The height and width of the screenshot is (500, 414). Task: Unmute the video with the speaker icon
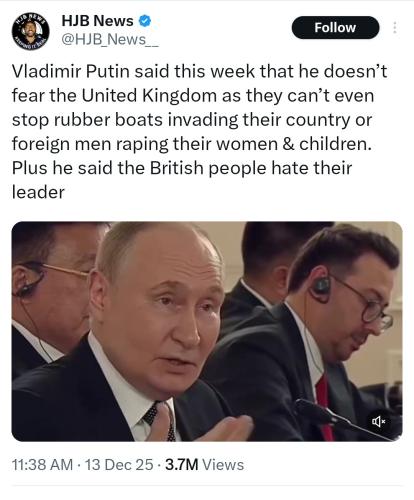[x=378, y=422]
